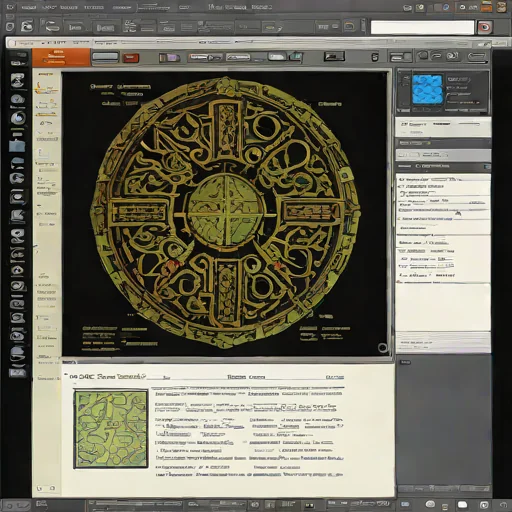This screenshot has width=512, height=512.
Task: Click the brown square icon in the title corner
Action: click(x=502, y=7)
